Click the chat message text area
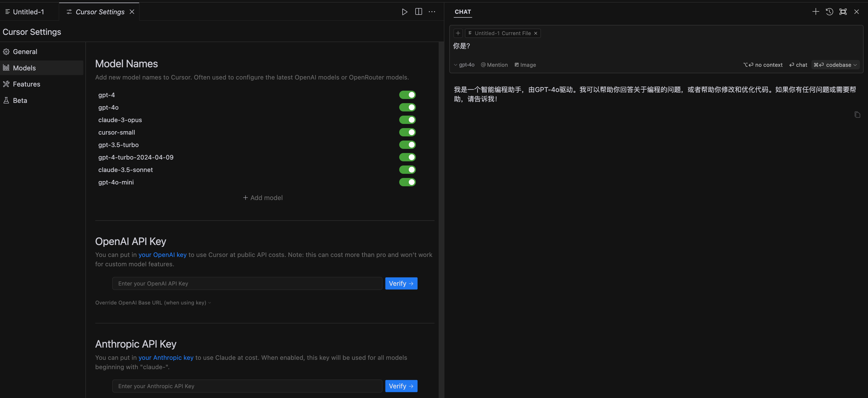 pos(655,46)
